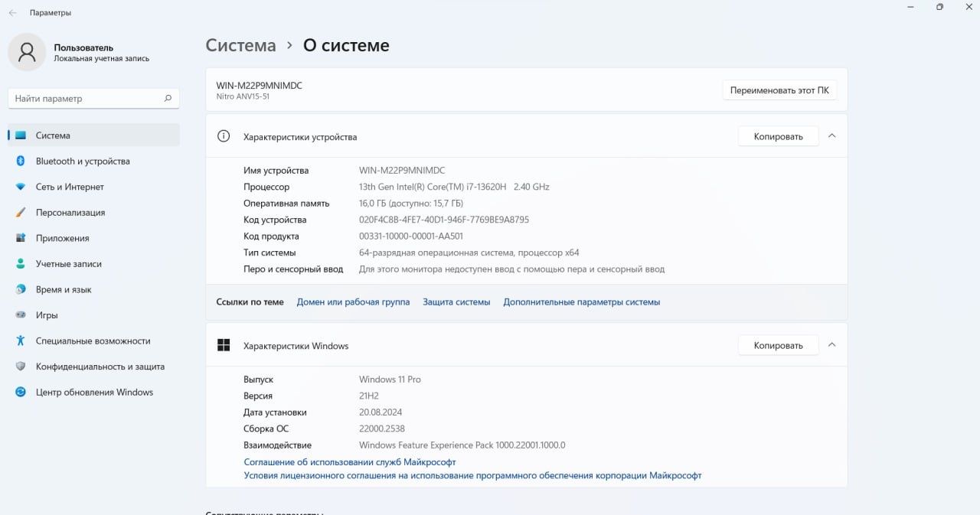Open Условия лицензионного соглашения link

pyautogui.click(x=472, y=475)
